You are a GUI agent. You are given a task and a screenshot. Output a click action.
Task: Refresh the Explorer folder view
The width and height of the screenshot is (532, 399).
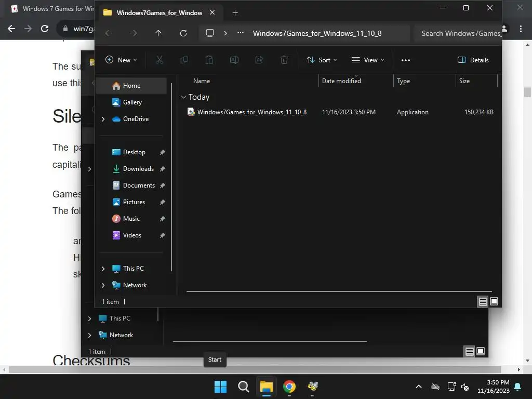(x=183, y=33)
